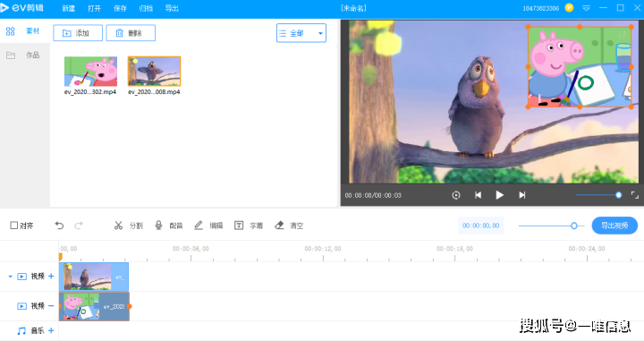Select the edit (编辑) pencil tool
Viewport: 644px width, 341px height.
199,226
